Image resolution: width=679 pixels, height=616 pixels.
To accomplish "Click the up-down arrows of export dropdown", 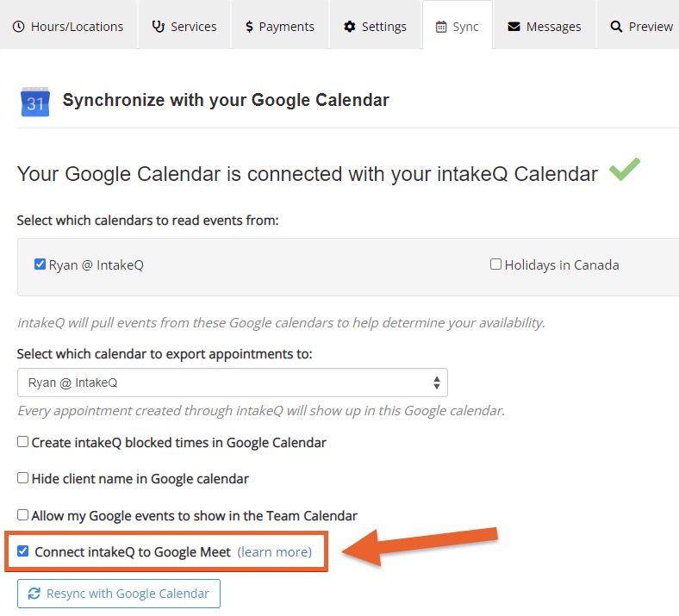I will pyautogui.click(x=437, y=383).
